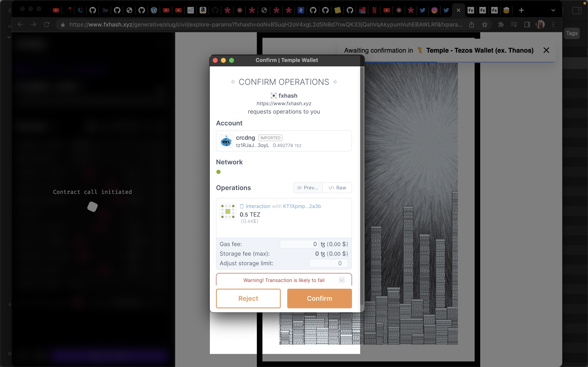Image resolution: width=588 pixels, height=367 pixels.
Task: Reload the fxhash page
Action: pyautogui.click(x=47, y=24)
